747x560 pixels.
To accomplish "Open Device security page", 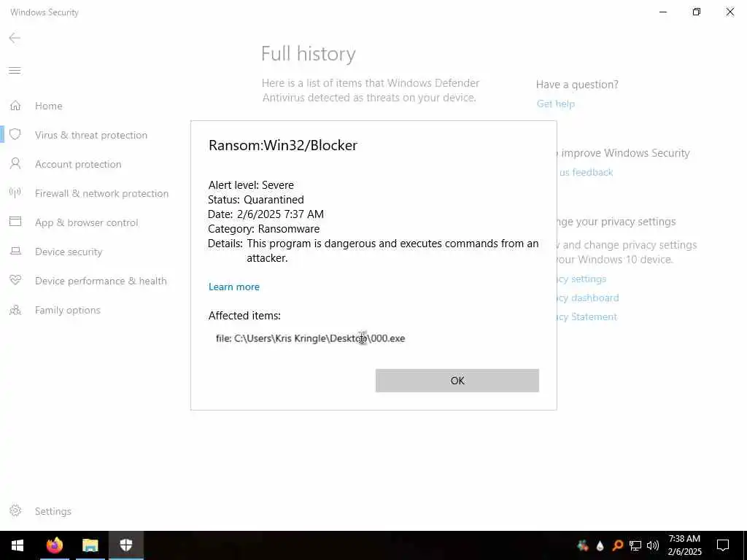I will tap(69, 252).
